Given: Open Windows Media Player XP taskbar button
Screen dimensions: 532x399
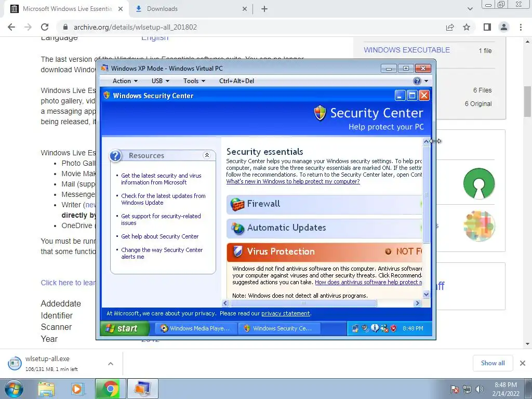Looking at the screenshot, I should point(196,328).
